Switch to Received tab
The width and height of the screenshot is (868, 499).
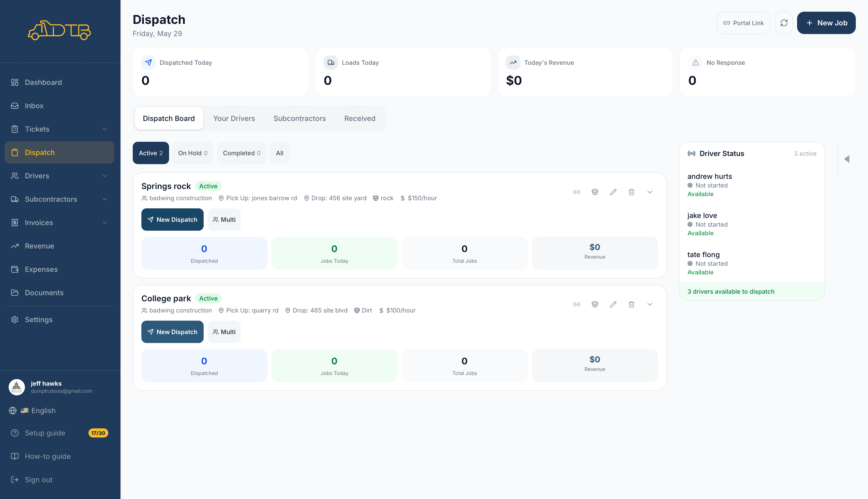tap(360, 118)
